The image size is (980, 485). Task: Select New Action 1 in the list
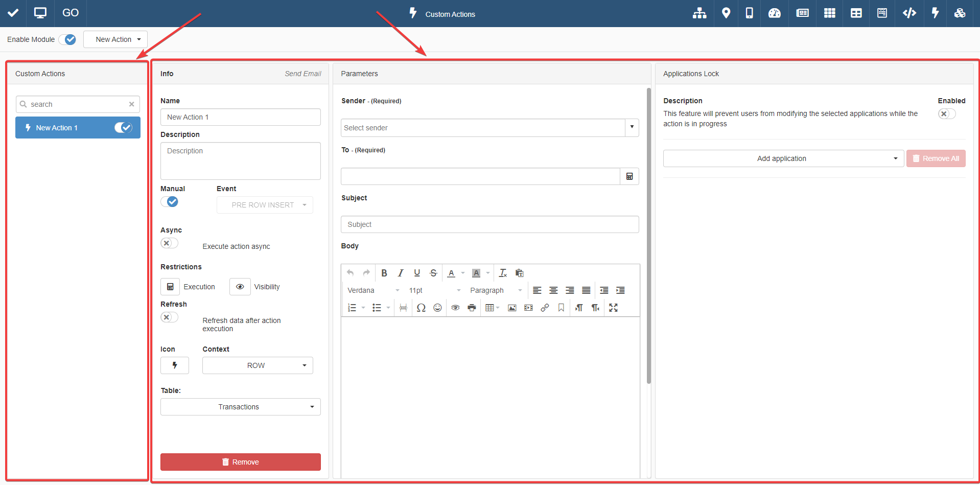[66, 128]
